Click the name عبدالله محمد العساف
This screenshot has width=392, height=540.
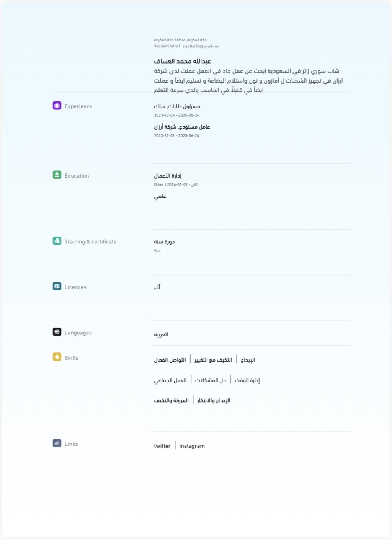click(x=182, y=61)
